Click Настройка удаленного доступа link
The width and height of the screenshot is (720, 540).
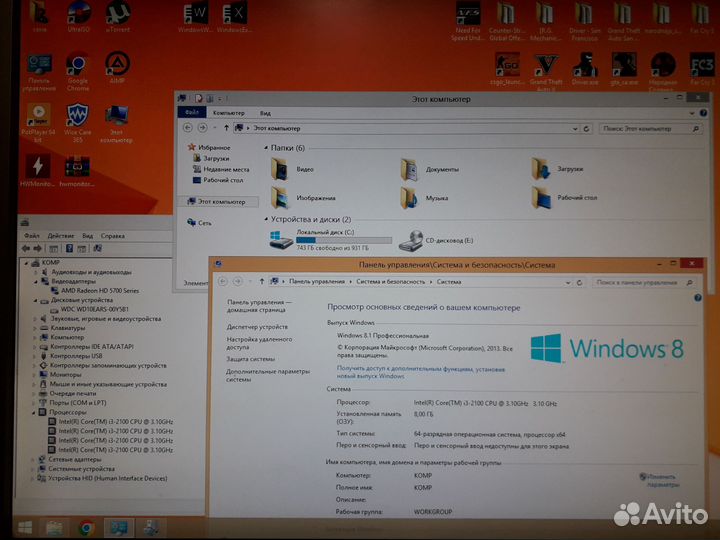click(x=259, y=343)
